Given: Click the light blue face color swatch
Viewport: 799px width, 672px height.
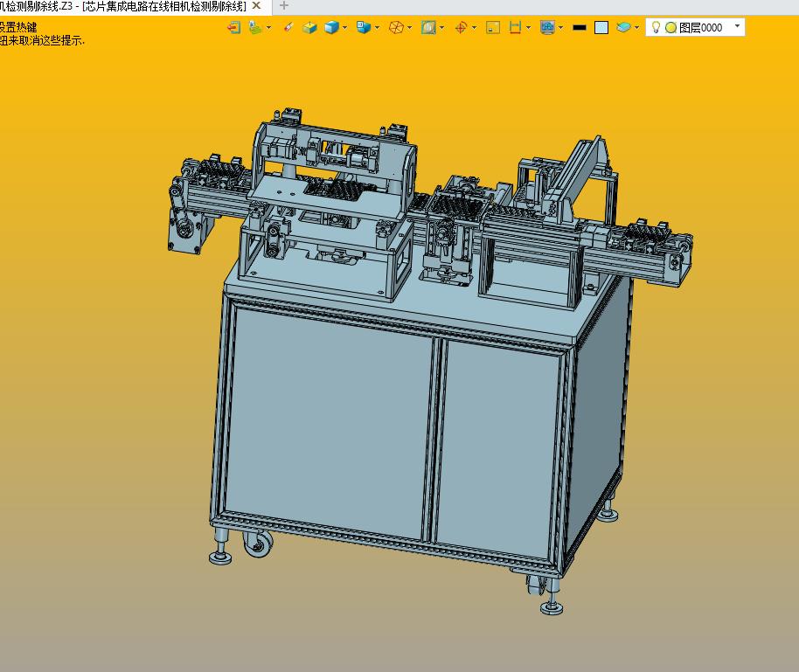Looking at the screenshot, I should coord(601,27).
